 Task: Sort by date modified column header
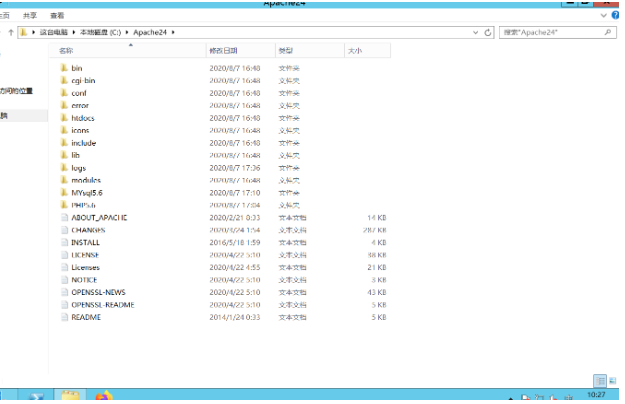[241, 51]
